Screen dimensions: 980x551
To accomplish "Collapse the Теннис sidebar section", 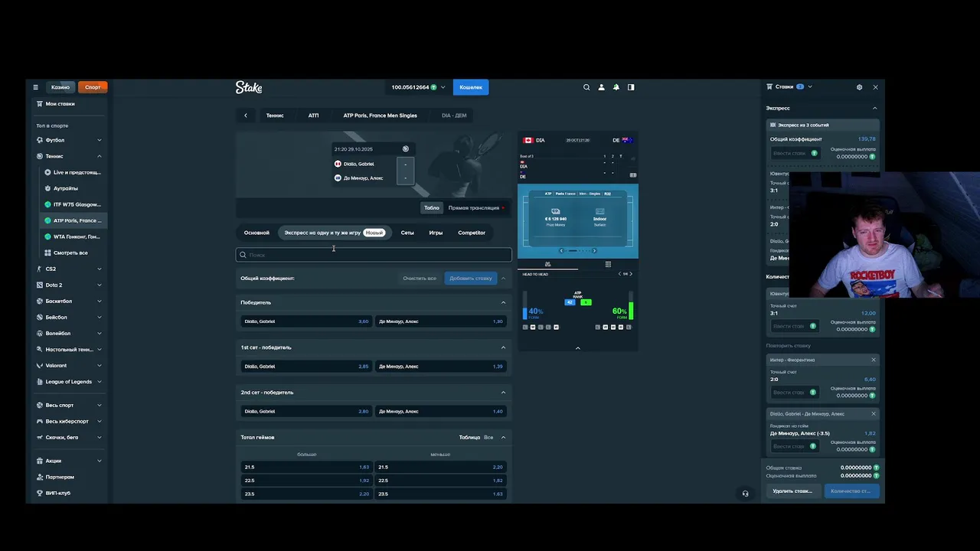I will tap(100, 156).
